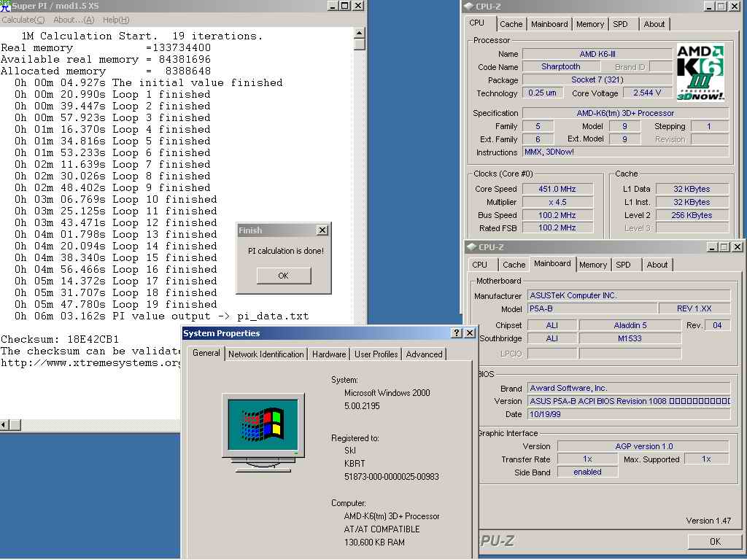This screenshot has width=747, height=560.
Task: Click the Package field Socket 7 (321)
Action: tap(597, 79)
